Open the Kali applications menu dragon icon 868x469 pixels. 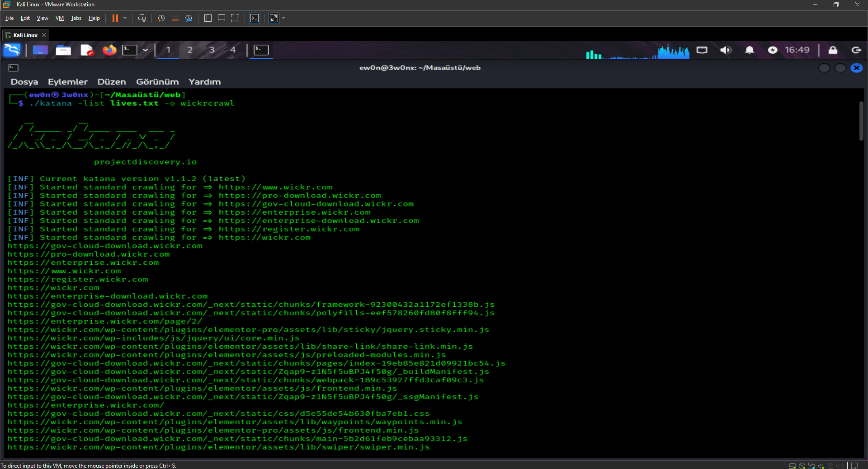point(12,50)
